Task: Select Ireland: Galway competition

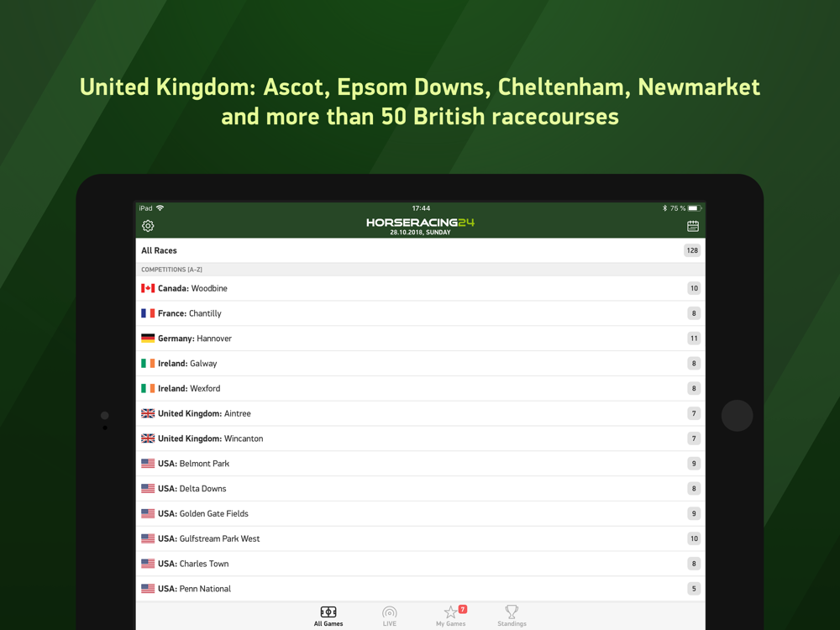Action: pyautogui.click(x=421, y=363)
